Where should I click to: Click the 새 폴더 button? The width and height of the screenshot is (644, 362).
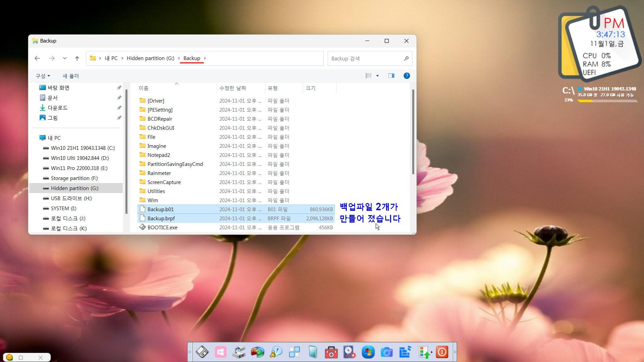pos(71,76)
